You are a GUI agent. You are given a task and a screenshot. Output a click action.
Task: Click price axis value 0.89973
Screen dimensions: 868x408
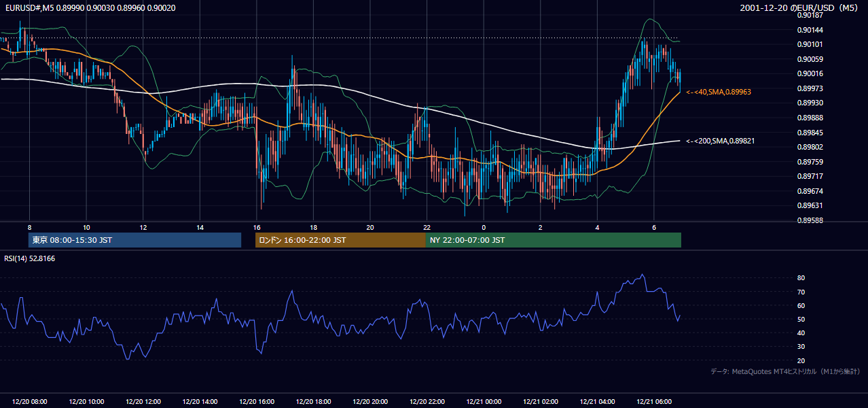(810, 88)
